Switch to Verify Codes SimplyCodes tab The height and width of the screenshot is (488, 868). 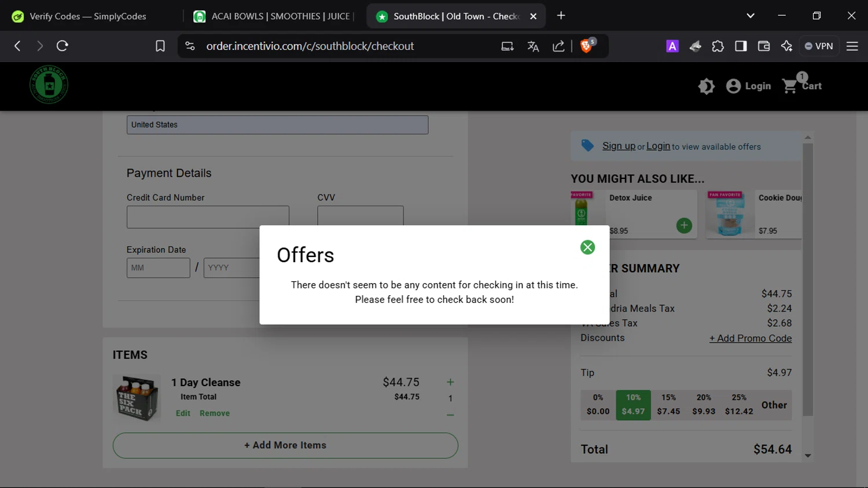pos(88,16)
